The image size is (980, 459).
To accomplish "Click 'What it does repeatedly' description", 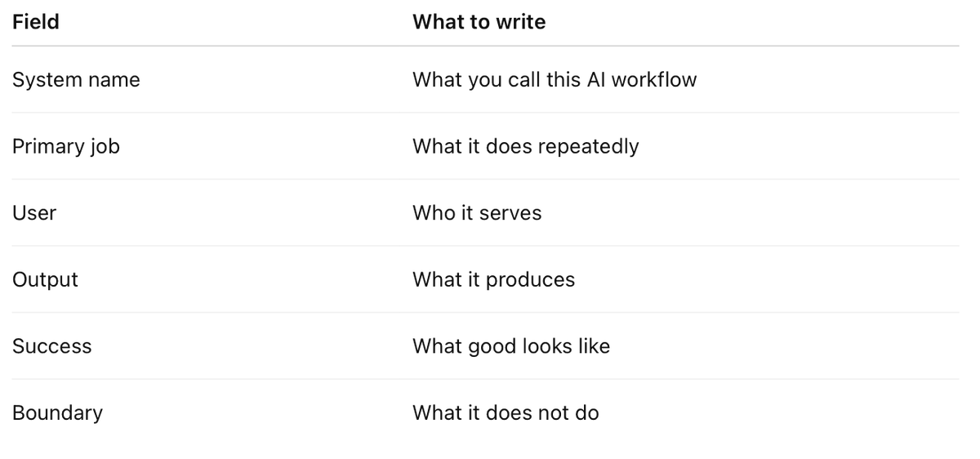I will [x=526, y=146].
